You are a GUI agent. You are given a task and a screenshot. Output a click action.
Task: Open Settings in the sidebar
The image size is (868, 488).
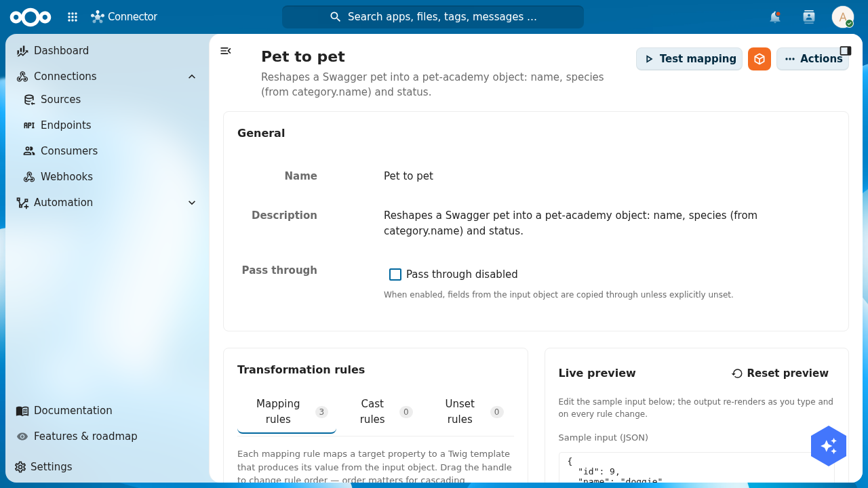point(107,467)
